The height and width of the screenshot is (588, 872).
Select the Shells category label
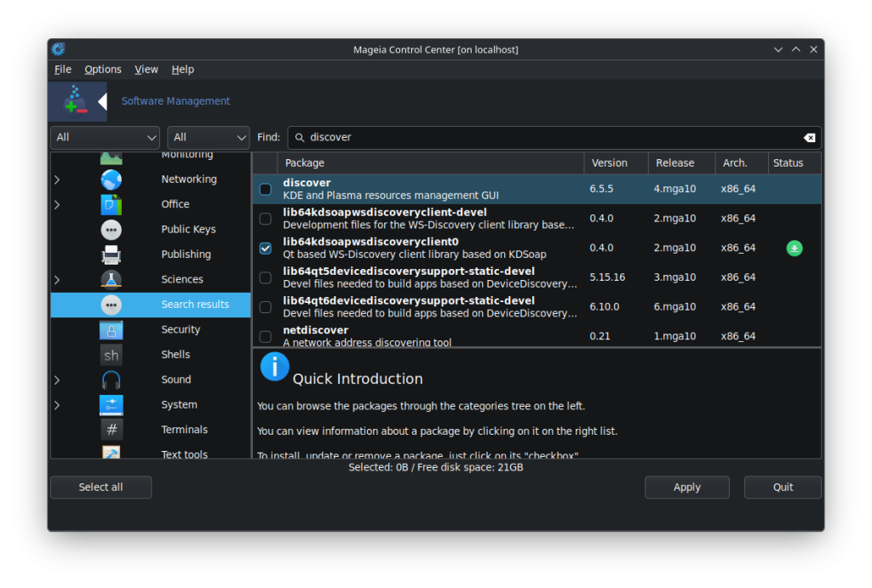point(175,355)
